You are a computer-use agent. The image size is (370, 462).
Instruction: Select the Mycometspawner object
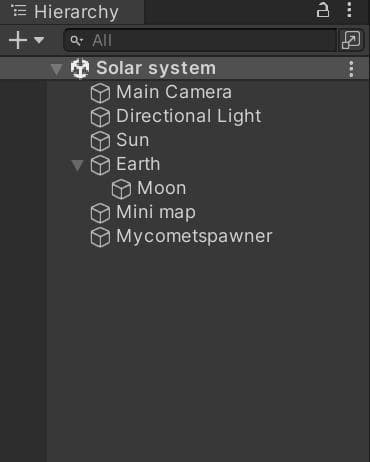pyautogui.click(x=194, y=236)
